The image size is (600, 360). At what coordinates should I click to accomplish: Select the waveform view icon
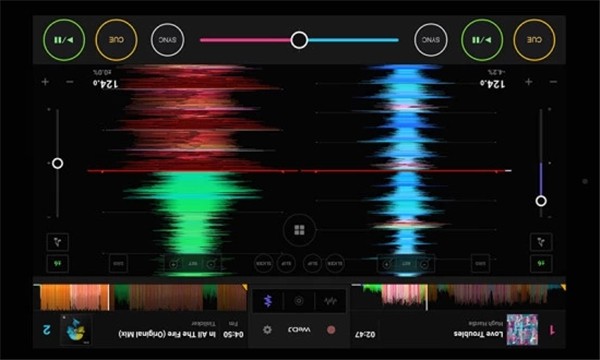[330, 301]
